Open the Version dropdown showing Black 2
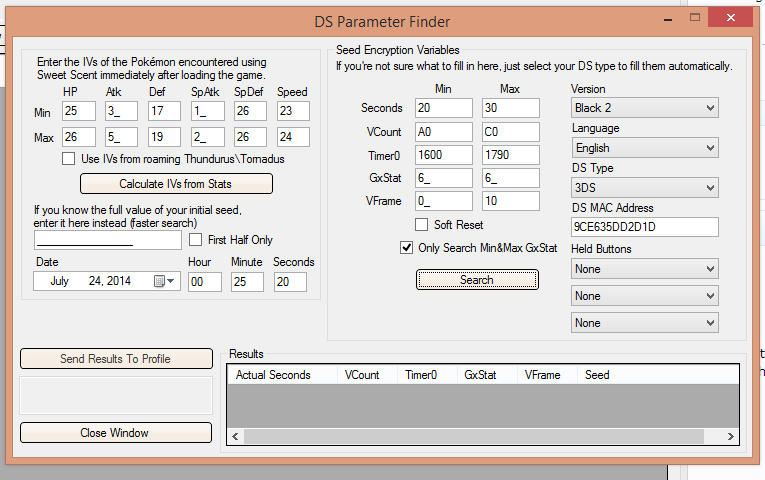The width and height of the screenshot is (765, 480). (x=644, y=107)
